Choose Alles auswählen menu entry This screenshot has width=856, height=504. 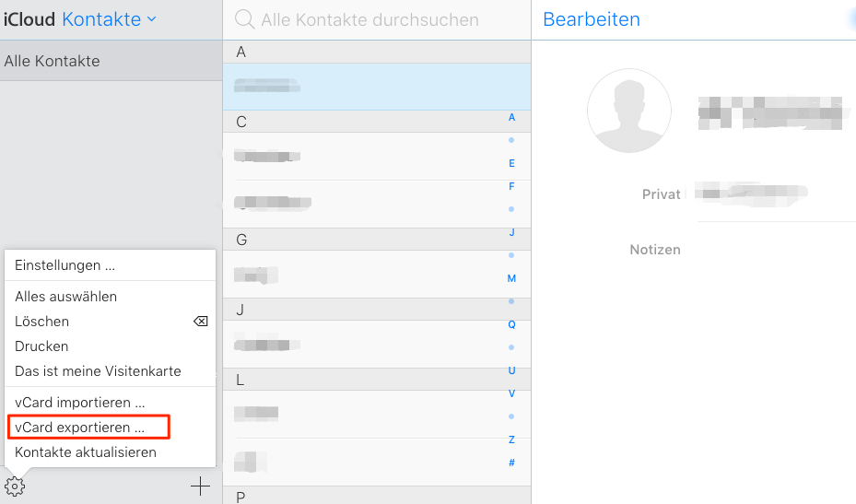65,297
